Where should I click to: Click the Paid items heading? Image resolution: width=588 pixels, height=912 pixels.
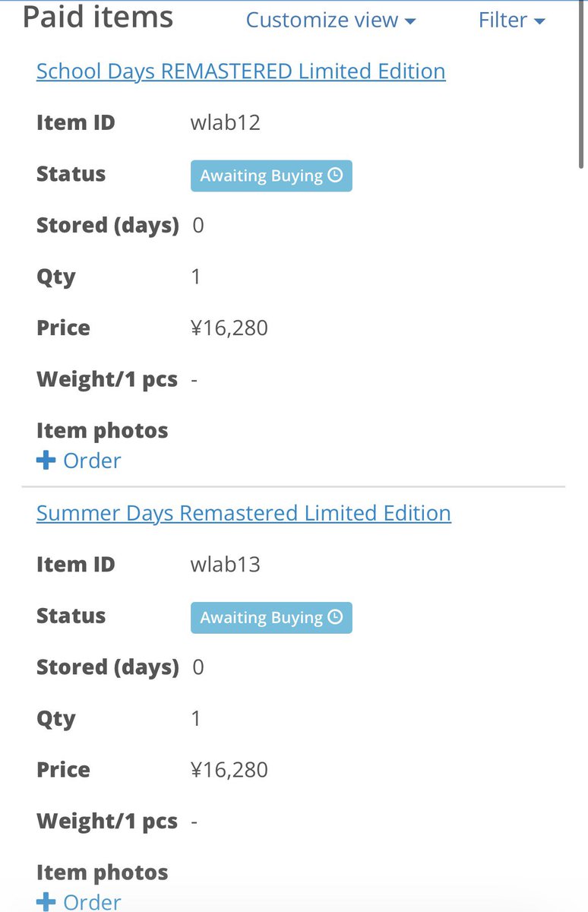(98, 17)
